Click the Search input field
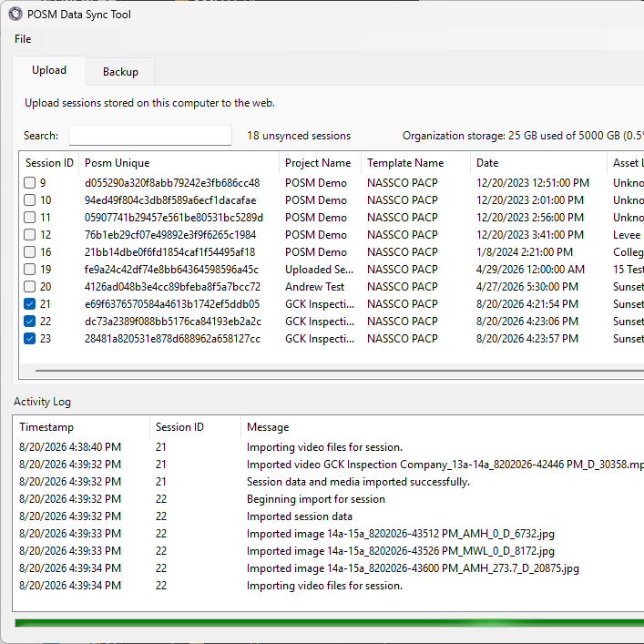Image resolution: width=644 pixels, height=644 pixels. pyautogui.click(x=150, y=135)
